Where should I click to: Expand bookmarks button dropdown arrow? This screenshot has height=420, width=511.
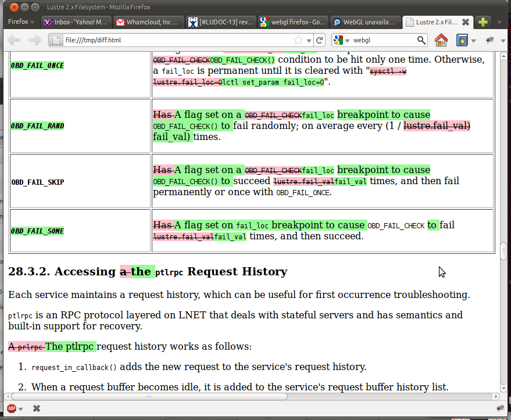474,41
